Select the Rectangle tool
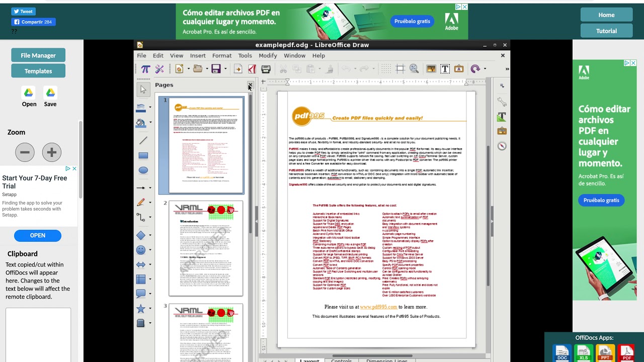The image size is (644, 362). point(143,156)
